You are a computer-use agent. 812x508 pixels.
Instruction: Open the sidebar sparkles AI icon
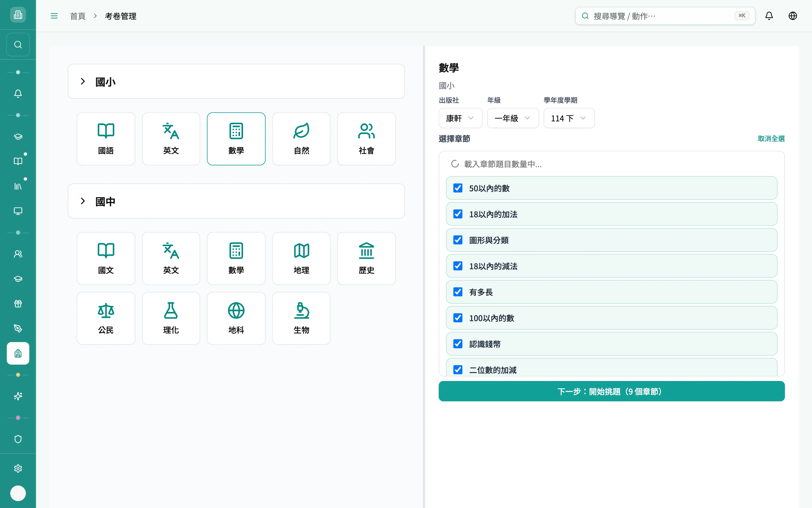[x=18, y=397]
